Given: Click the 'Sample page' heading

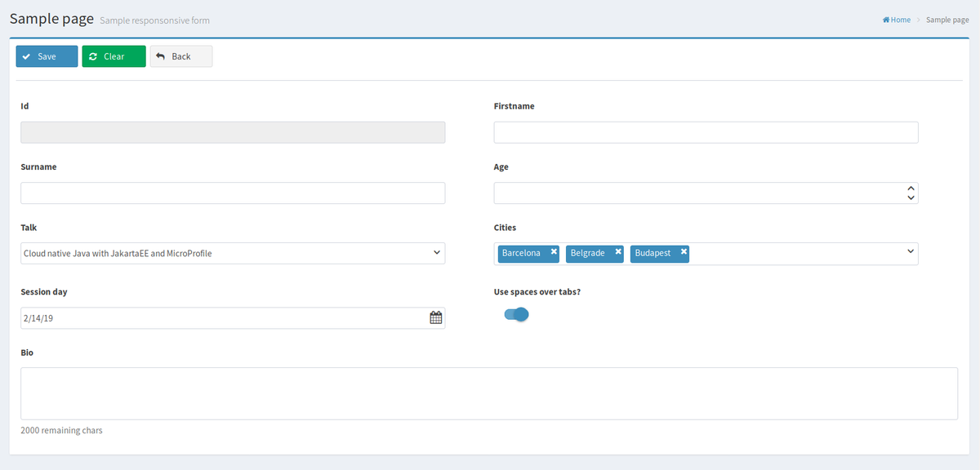Looking at the screenshot, I should coord(52,19).
